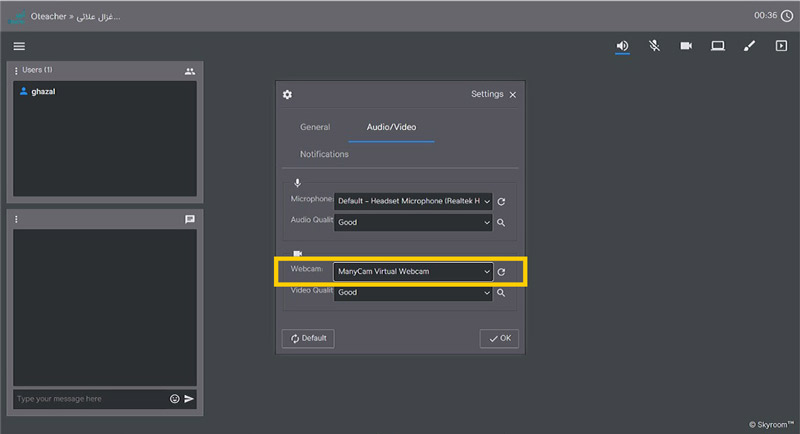Open the media player icon
The image size is (800, 434).
pyautogui.click(x=781, y=46)
